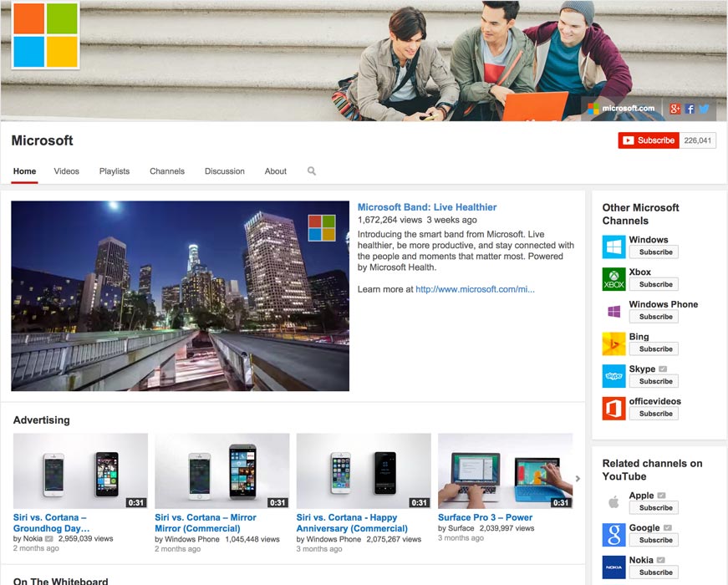Open the Xbox channel icon
728x585 pixels.
pyautogui.click(x=613, y=279)
